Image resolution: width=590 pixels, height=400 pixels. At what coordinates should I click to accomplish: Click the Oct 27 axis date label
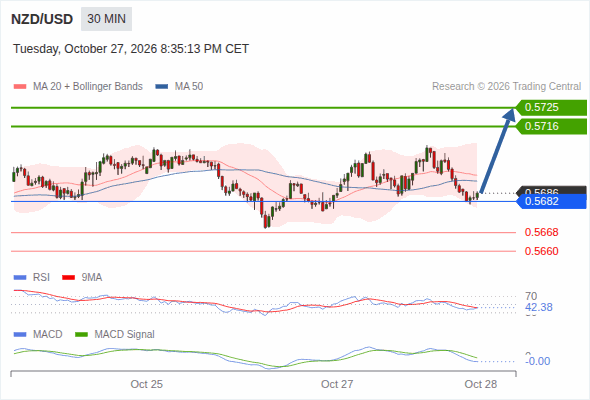coord(337,384)
